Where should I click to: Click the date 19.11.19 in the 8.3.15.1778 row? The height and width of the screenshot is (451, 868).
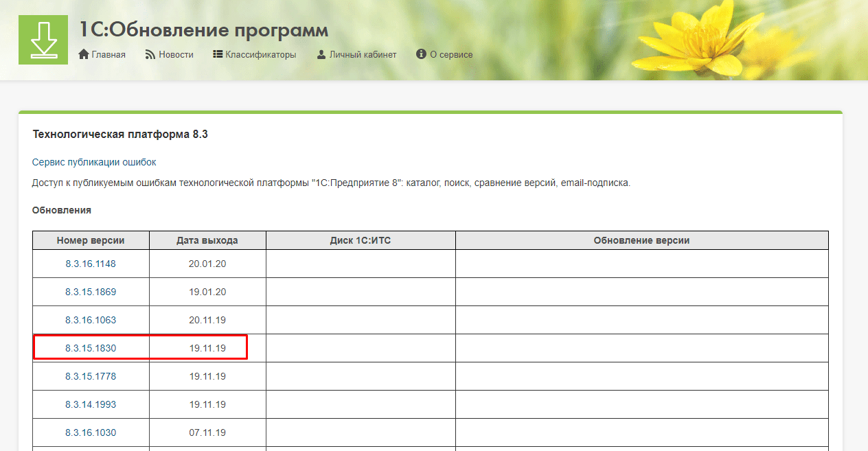[207, 376]
